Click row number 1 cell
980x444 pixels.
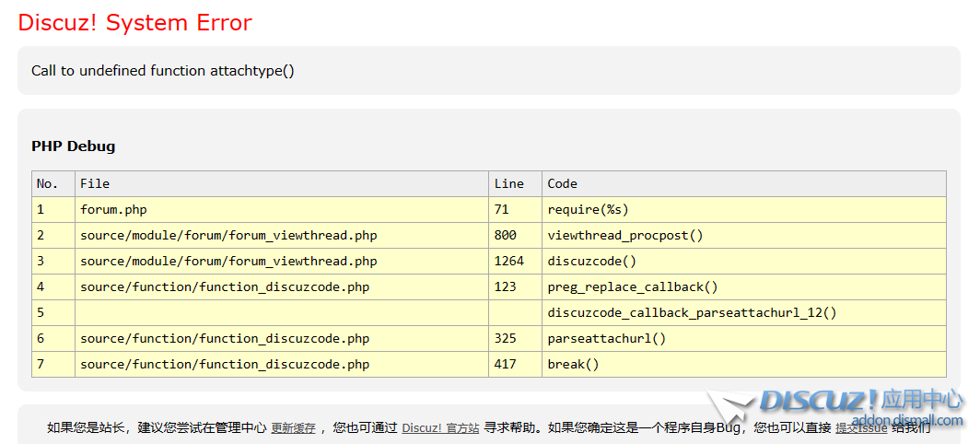53,209
